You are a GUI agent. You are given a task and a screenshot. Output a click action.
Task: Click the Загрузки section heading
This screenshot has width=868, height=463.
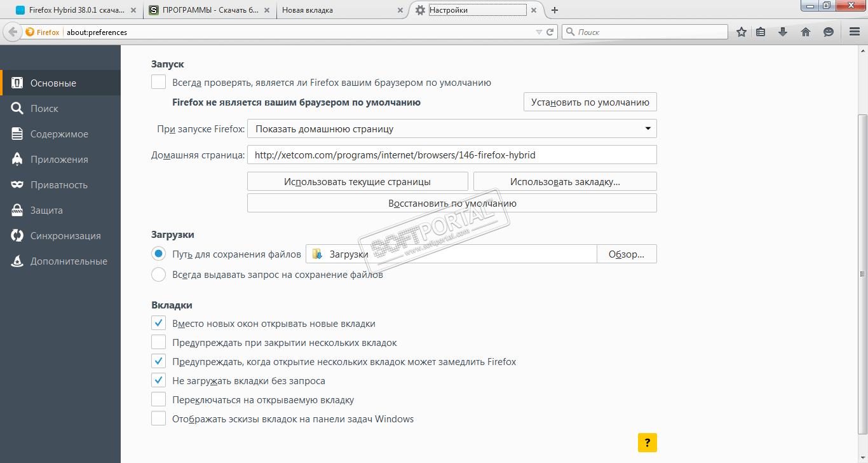coord(173,234)
